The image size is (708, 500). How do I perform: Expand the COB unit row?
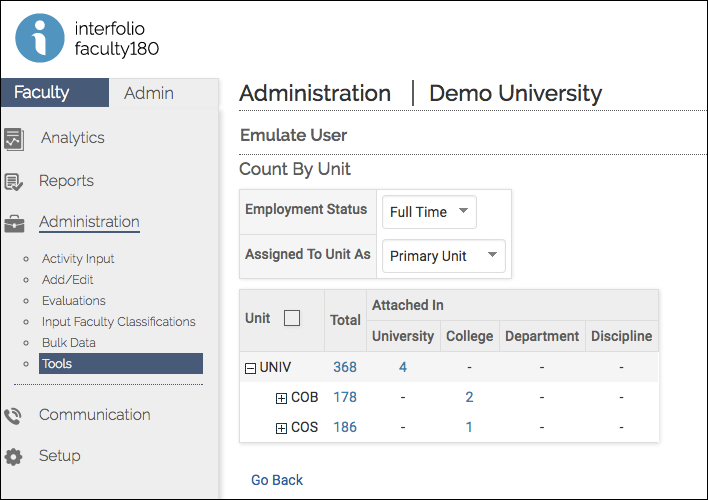281,398
